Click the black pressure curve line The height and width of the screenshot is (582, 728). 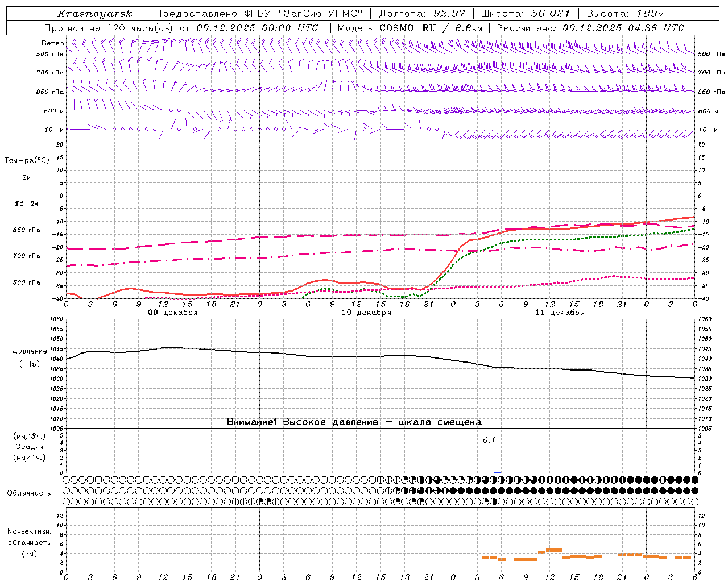(381, 356)
